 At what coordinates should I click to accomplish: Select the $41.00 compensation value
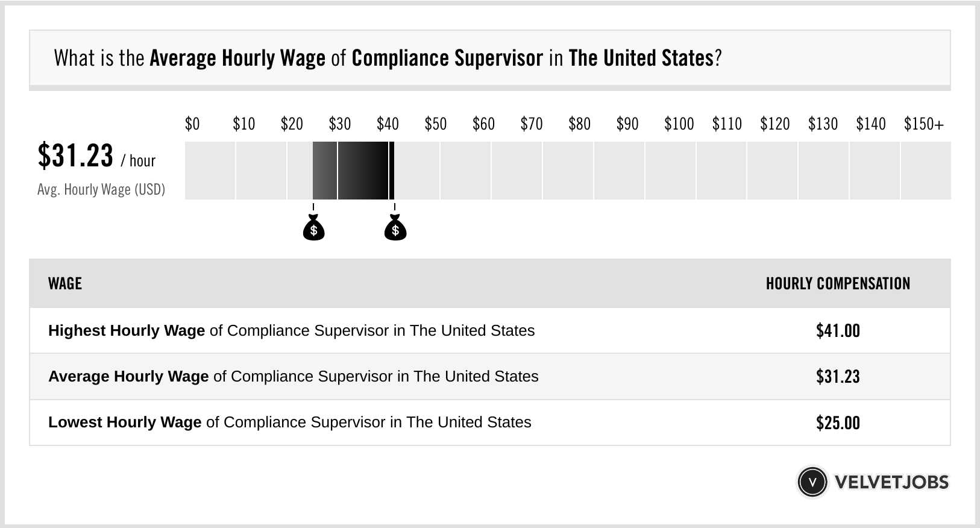838,331
